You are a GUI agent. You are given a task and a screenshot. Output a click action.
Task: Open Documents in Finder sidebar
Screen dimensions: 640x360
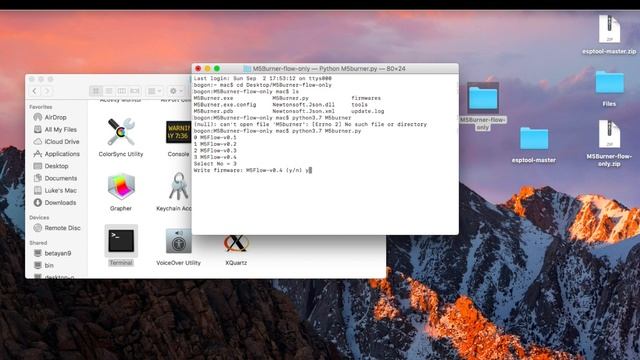pos(55,178)
